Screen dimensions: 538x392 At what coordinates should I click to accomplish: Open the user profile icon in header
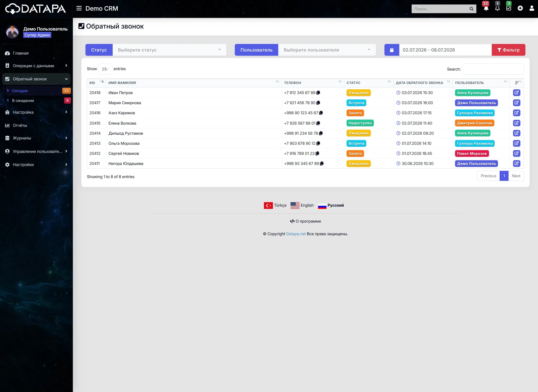point(532,8)
